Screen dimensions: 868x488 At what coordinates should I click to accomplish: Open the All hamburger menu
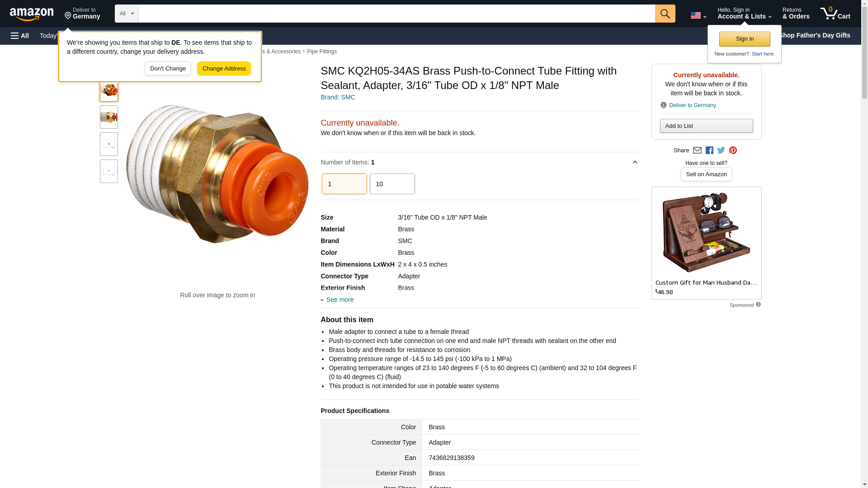point(20,36)
